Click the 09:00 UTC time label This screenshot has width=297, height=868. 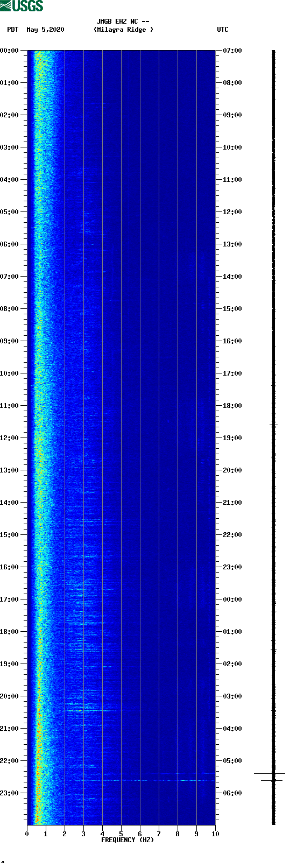pos(232,115)
